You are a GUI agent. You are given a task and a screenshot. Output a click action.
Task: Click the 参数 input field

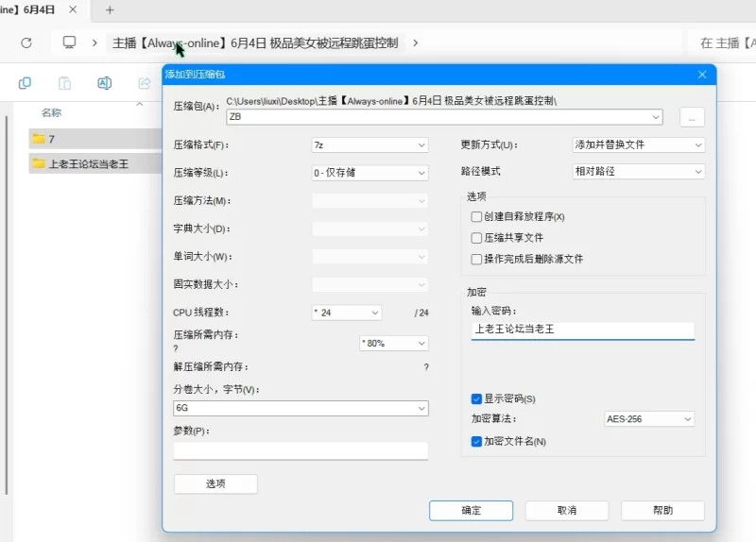(x=301, y=451)
